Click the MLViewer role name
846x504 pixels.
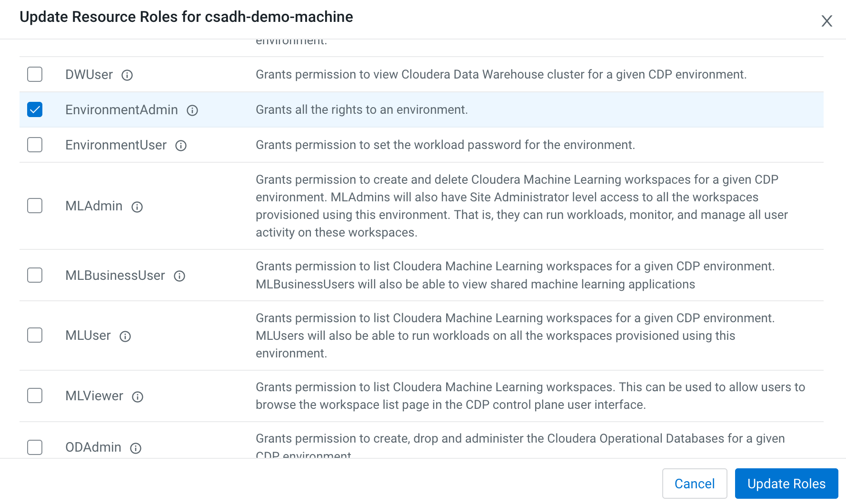point(94,396)
